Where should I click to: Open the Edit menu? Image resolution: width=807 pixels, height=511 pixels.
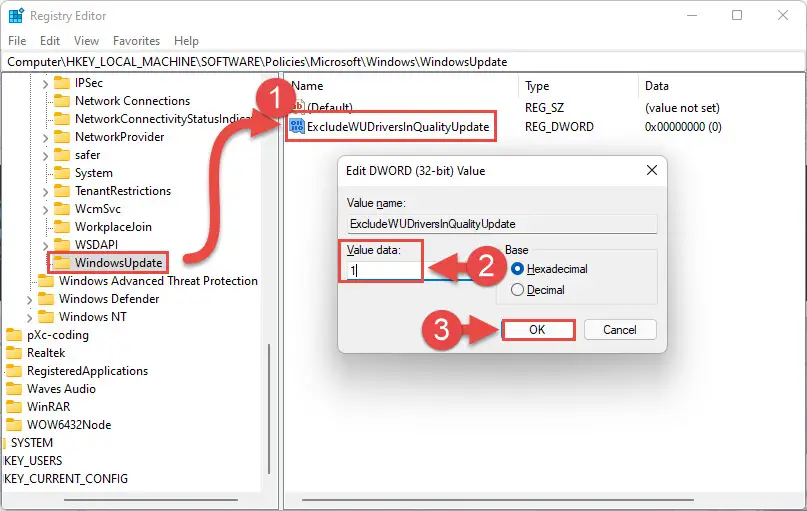click(x=50, y=41)
